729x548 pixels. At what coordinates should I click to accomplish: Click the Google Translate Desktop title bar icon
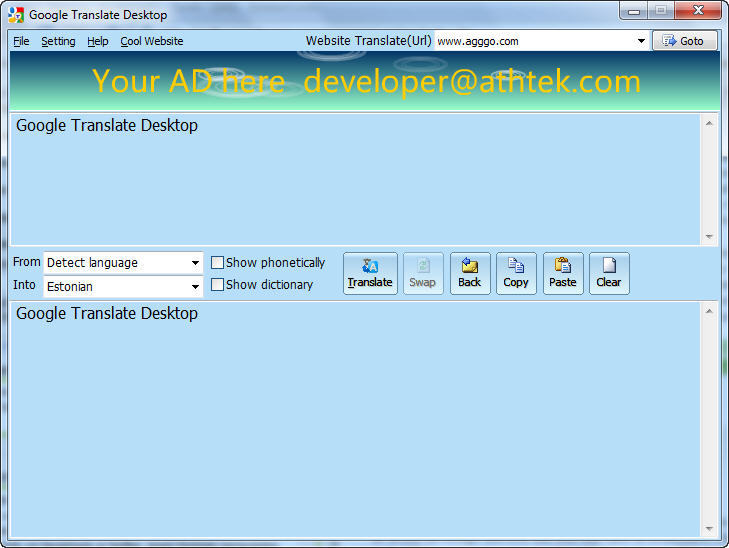16,15
